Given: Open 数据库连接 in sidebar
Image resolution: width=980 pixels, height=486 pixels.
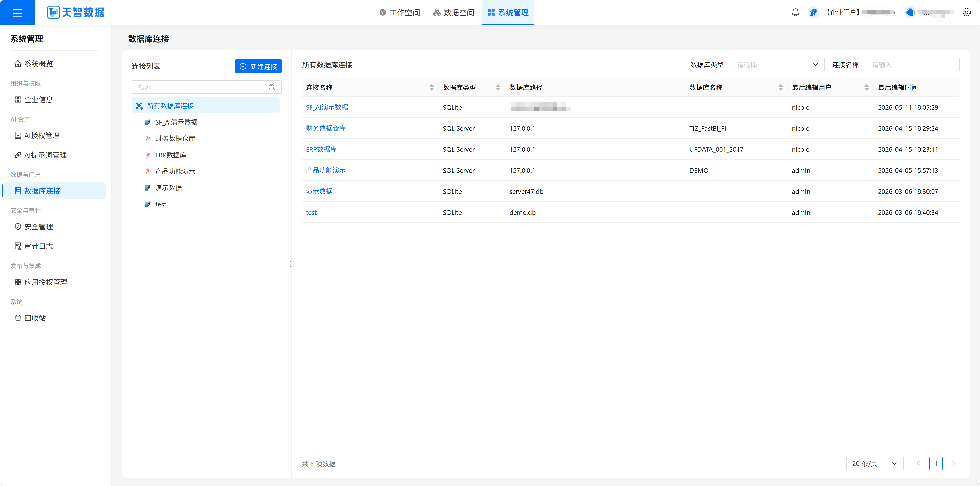Looking at the screenshot, I should (54, 191).
